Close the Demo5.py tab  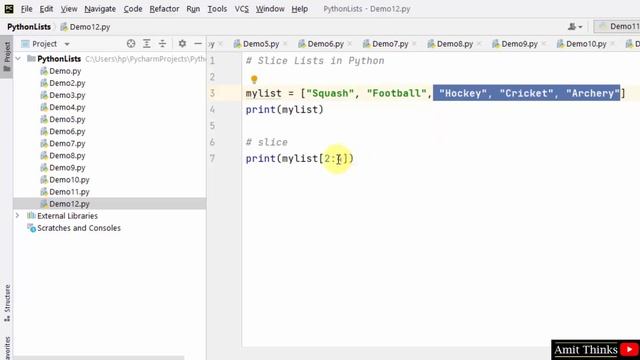point(285,44)
